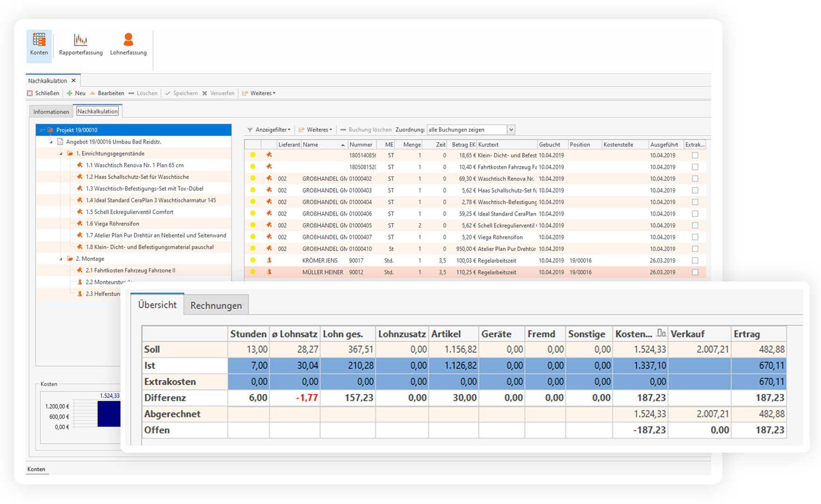Click icon of 1.8 Klein- Dicht- item
821x504 pixels.
click(80, 247)
